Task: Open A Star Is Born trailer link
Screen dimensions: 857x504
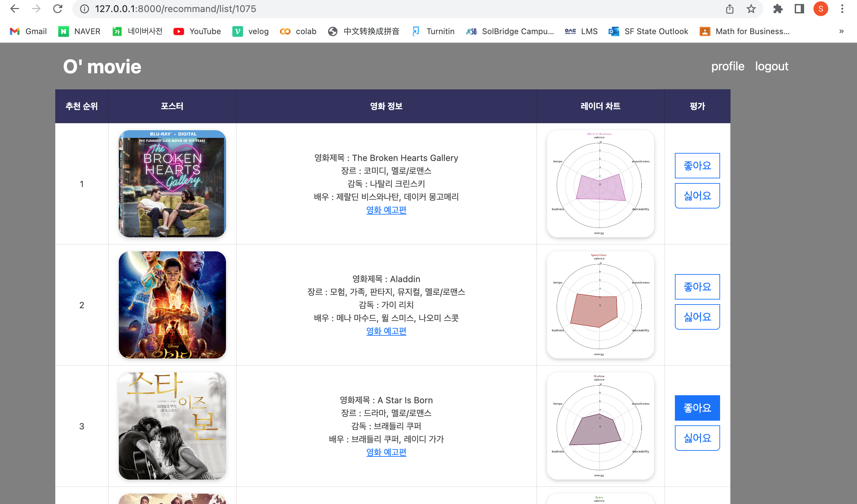Action: click(386, 452)
